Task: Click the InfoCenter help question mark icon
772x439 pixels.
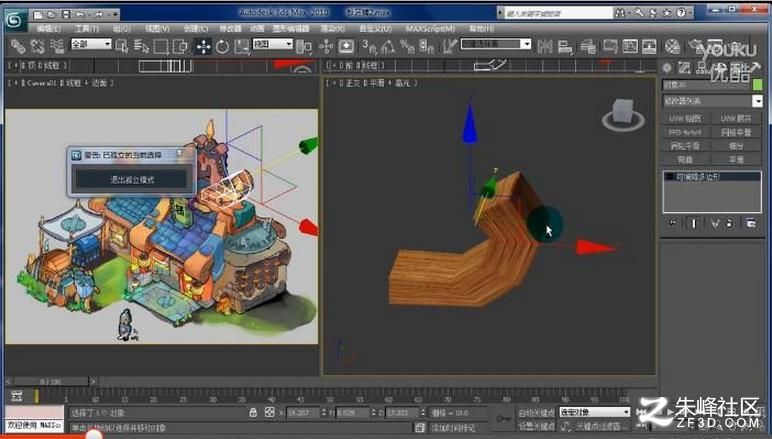Action: (x=681, y=13)
